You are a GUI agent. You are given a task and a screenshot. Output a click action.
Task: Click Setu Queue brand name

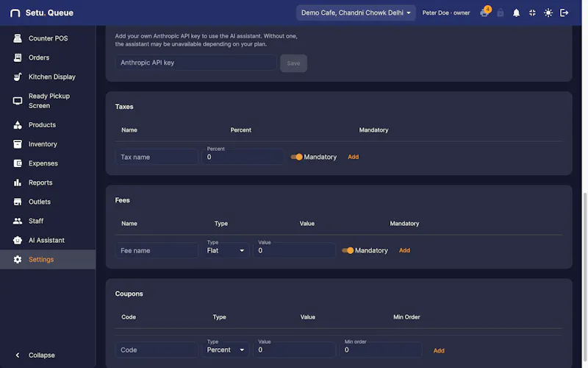click(49, 13)
